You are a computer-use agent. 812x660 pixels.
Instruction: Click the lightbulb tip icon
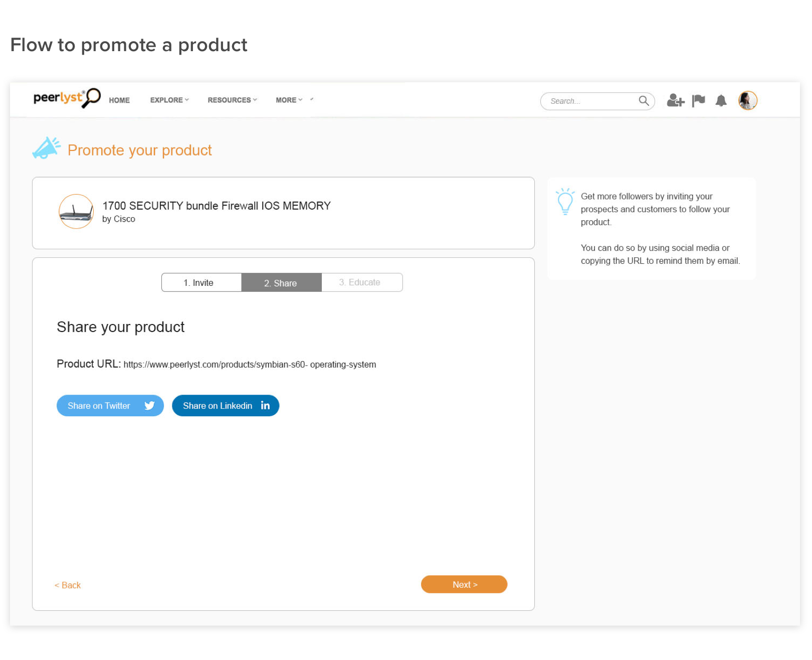565,202
